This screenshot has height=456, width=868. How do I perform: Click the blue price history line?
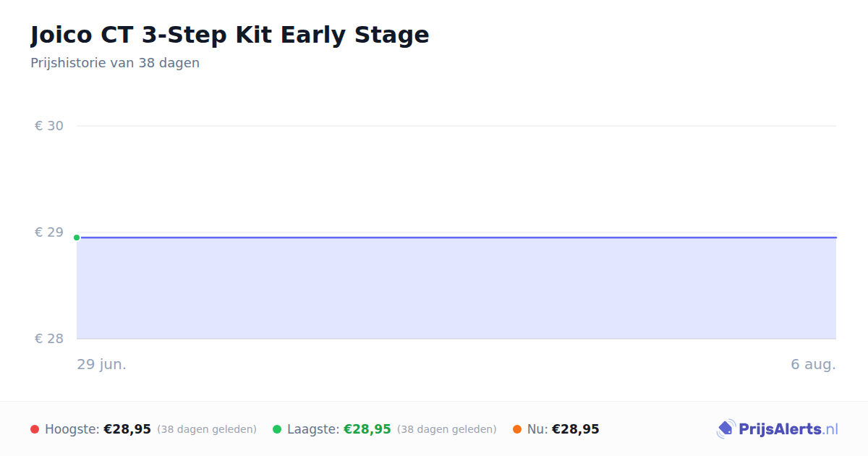456,237
